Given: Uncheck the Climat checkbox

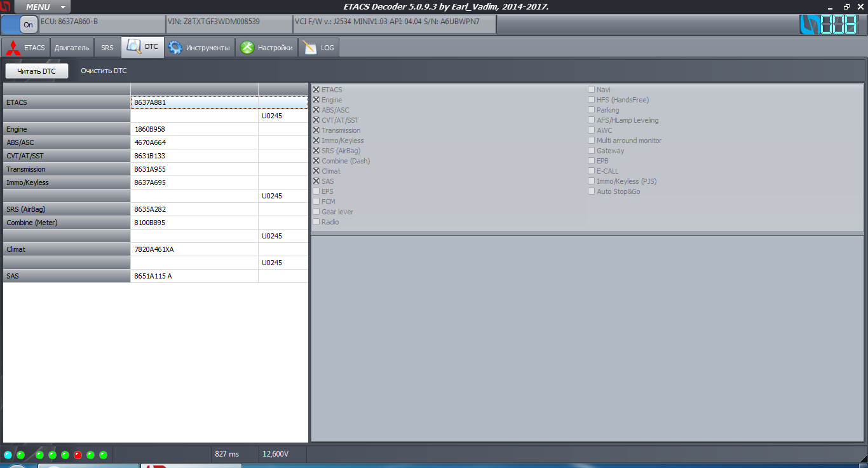Looking at the screenshot, I should (316, 171).
